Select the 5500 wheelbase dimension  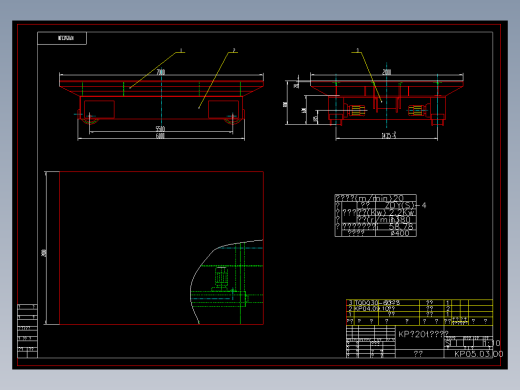[160, 129]
